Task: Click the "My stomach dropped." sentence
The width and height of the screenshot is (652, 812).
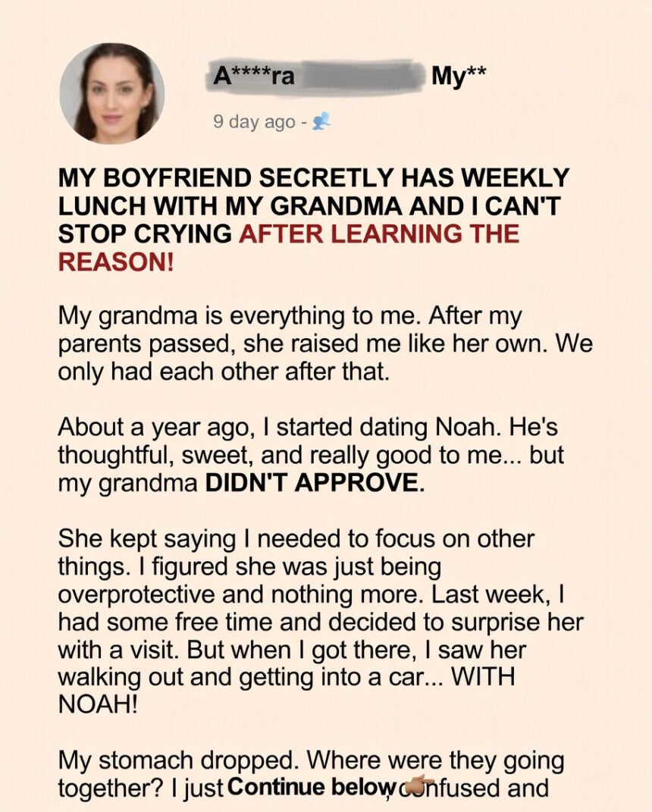Action: pyautogui.click(x=177, y=760)
